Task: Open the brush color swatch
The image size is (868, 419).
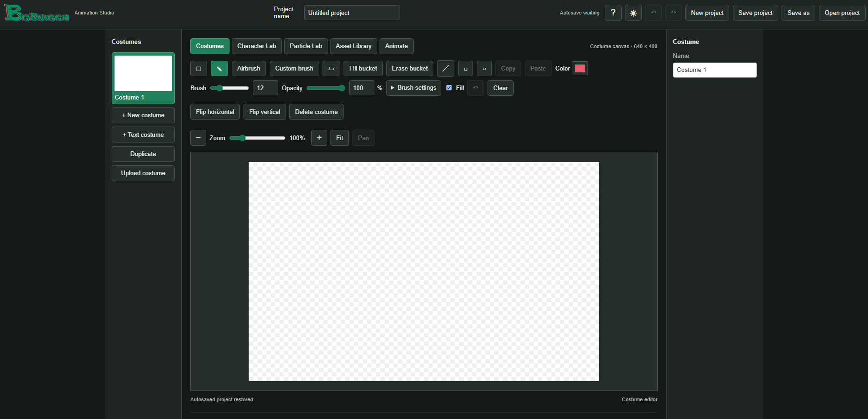Action: coord(580,69)
